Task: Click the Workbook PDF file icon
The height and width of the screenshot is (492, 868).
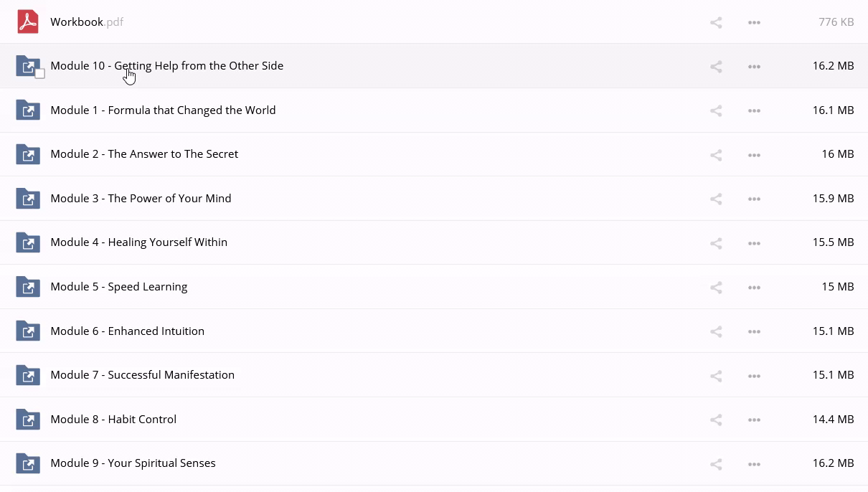Action: (28, 22)
